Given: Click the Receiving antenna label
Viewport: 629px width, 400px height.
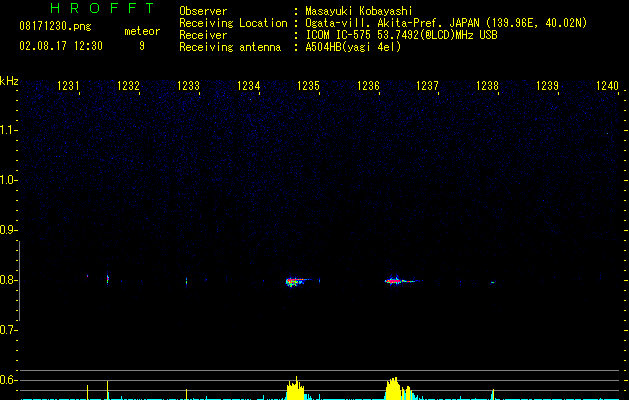Looking at the screenshot, I should coord(230,47).
